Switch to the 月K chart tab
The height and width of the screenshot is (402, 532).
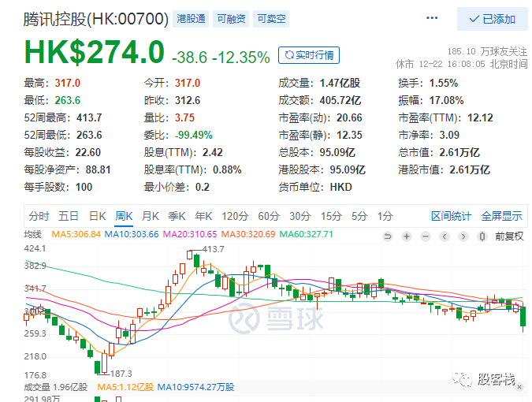tap(151, 216)
